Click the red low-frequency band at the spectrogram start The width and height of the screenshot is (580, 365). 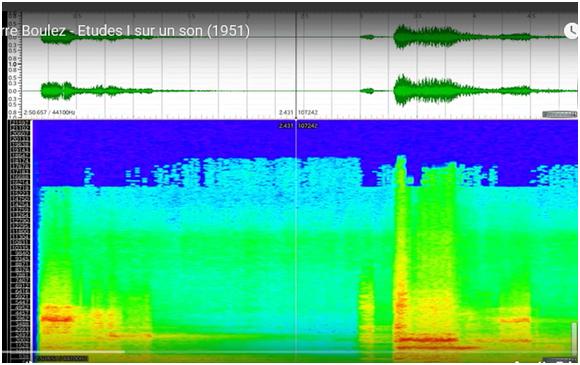coord(57,318)
